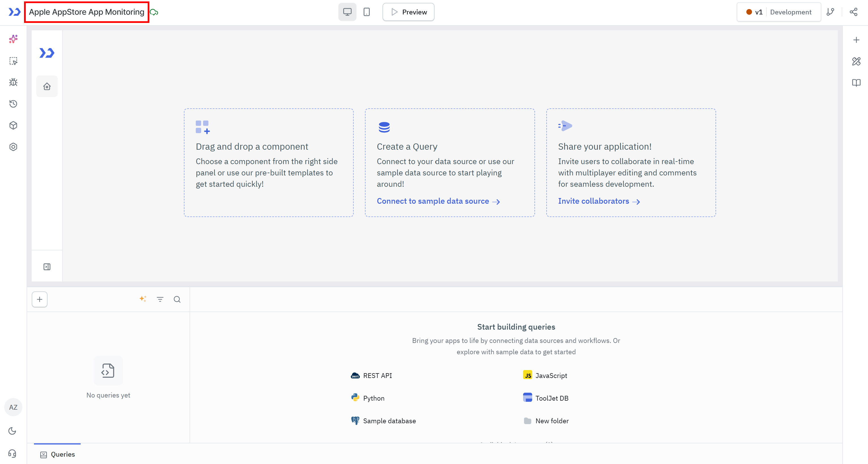Collapse the canvas page sidebar panel
This screenshot has height=464, width=868.
coord(47,267)
